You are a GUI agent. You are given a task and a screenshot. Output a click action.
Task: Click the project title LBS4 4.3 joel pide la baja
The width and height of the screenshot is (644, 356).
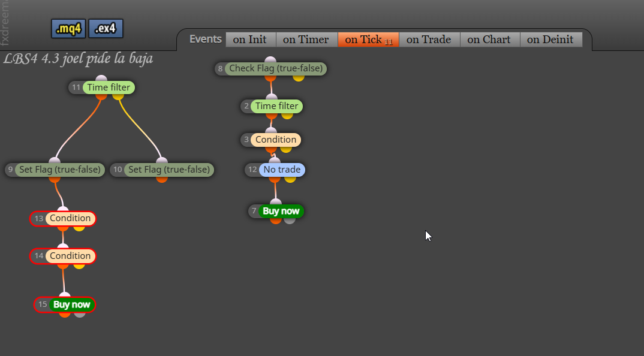tap(78, 58)
